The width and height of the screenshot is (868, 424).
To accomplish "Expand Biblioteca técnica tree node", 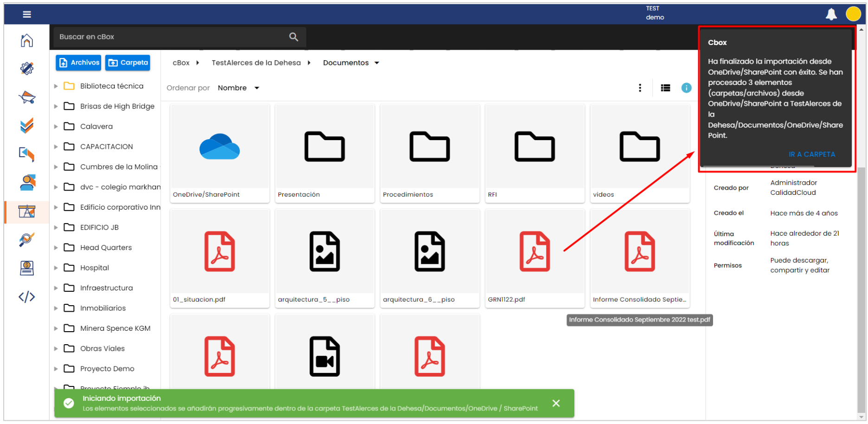I will pyautogui.click(x=56, y=86).
